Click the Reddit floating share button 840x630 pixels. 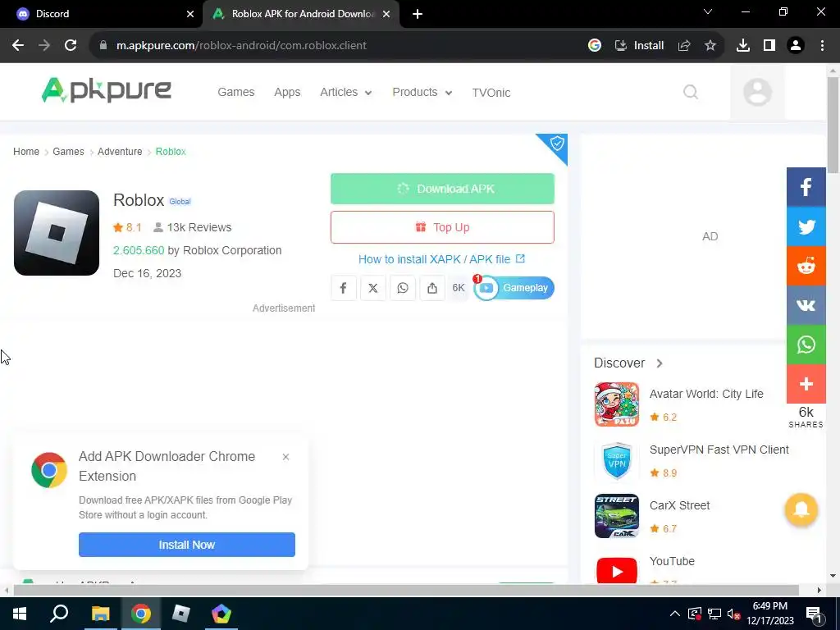[806, 267]
